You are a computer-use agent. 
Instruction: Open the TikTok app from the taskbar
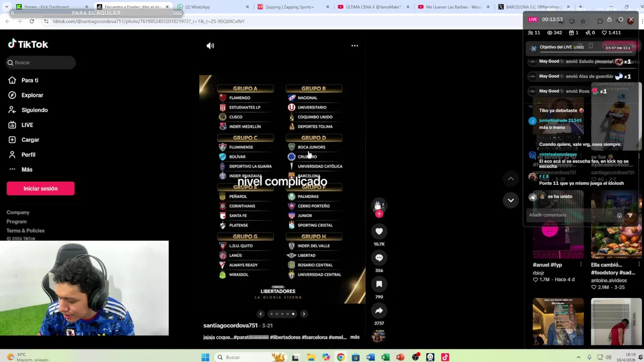click(445, 357)
